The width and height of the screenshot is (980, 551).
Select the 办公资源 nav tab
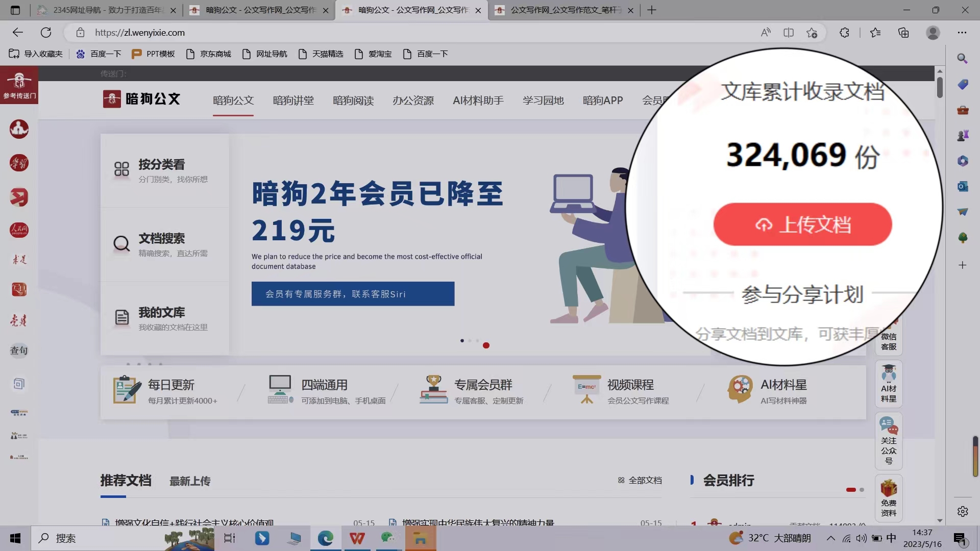[413, 101]
